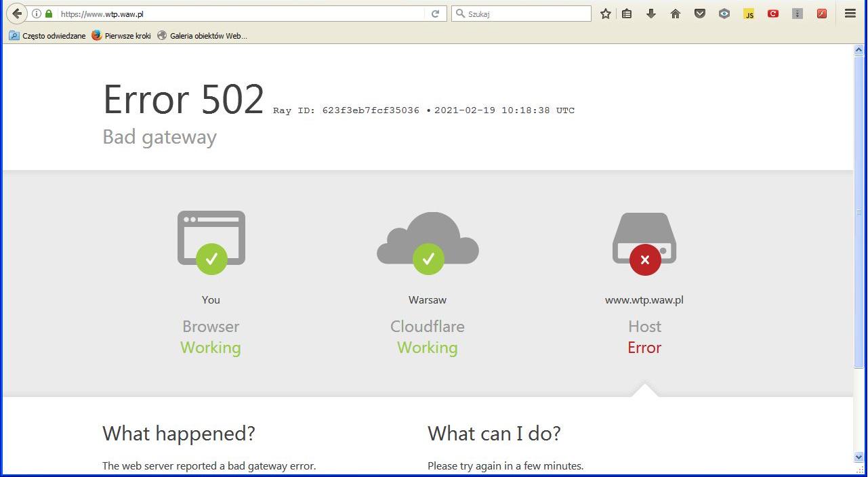868x477 pixels.
Task: Go to home page via house icon
Action: click(676, 14)
